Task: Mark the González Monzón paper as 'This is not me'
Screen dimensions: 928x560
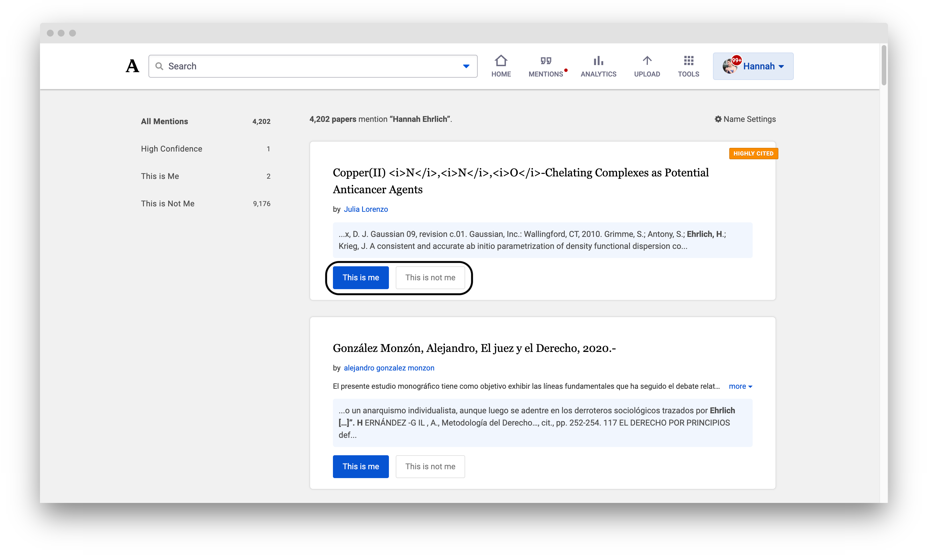Action: click(x=430, y=466)
